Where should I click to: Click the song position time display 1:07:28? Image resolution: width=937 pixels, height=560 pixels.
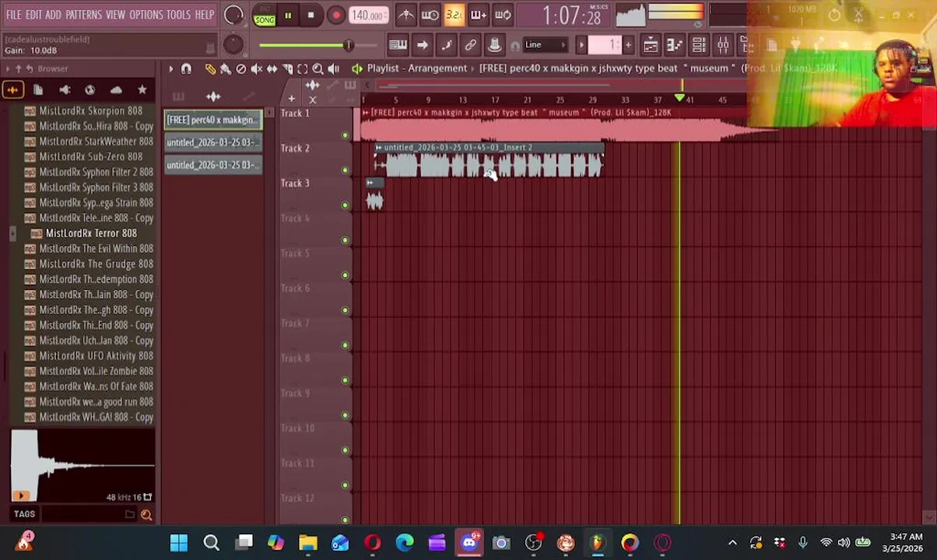(x=572, y=16)
